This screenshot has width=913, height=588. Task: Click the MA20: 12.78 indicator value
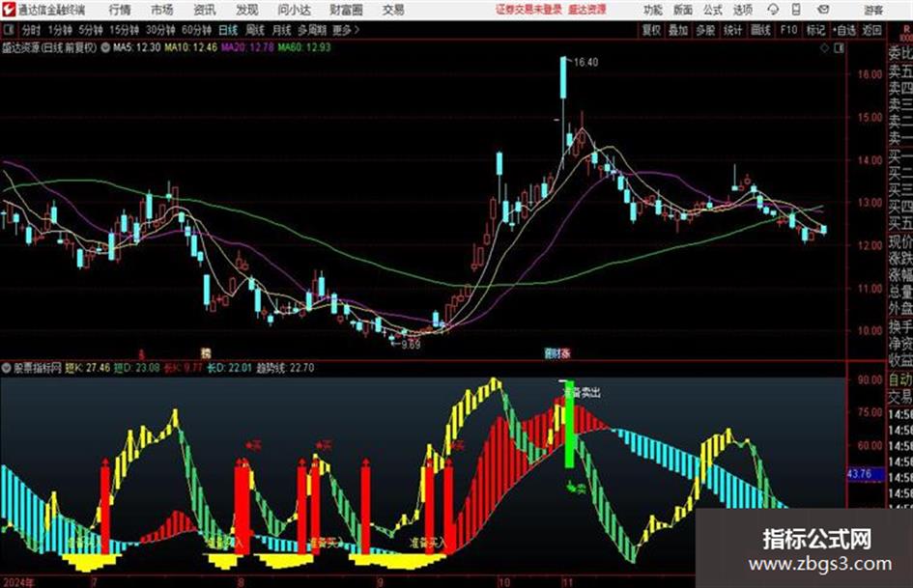click(247, 47)
